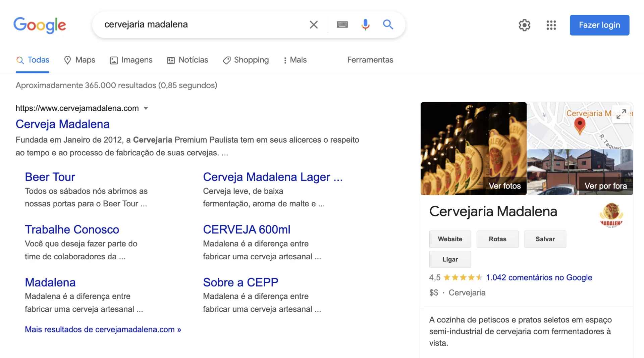Screen dimensions: 644x358
Task: Click the Website button
Action: click(x=450, y=239)
